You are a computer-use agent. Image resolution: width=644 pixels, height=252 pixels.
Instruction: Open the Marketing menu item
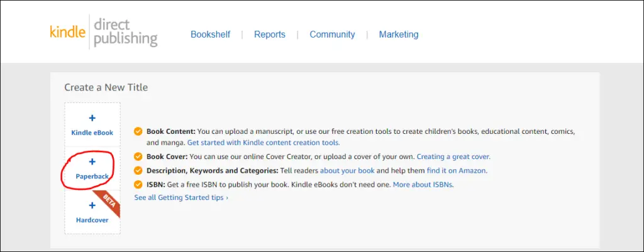(x=399, y=35)
